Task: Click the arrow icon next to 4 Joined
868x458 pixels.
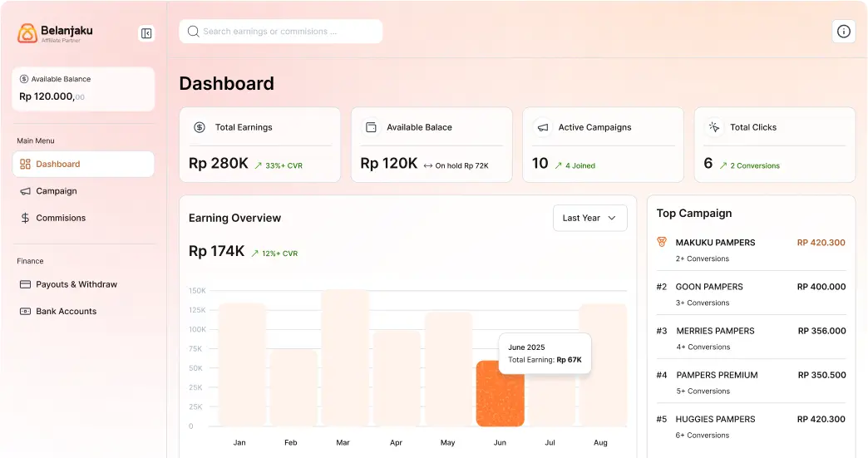Action: (558, 165)
